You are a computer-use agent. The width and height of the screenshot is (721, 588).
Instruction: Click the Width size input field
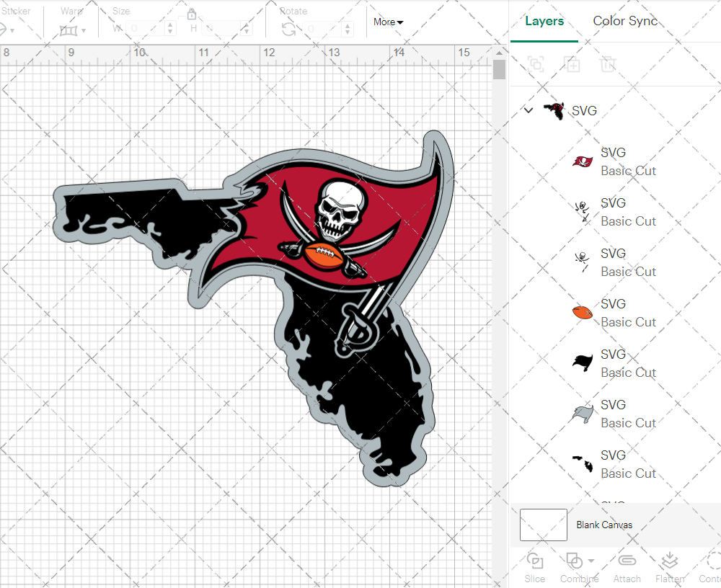(145, 29)
